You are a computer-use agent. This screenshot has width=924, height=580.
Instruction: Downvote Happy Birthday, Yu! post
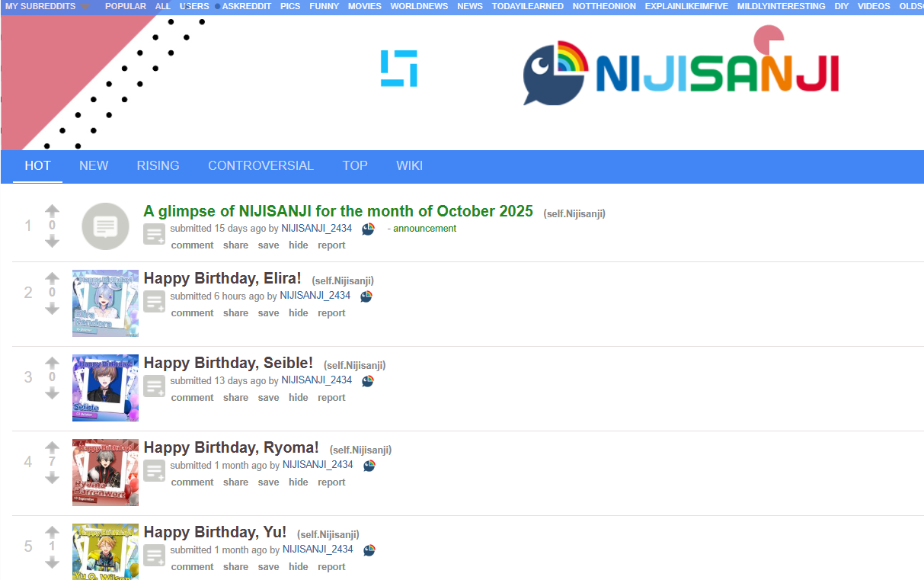coord(52,562)
